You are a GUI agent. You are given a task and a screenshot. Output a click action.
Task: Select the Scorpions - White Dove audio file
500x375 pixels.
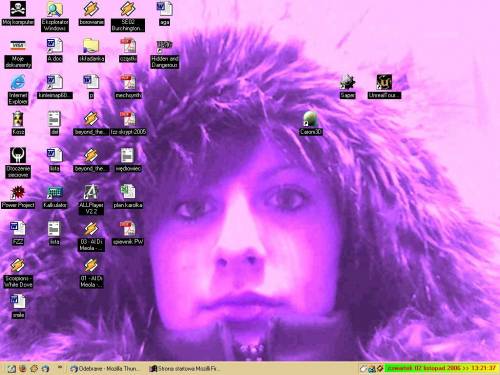tap(18, 266)
